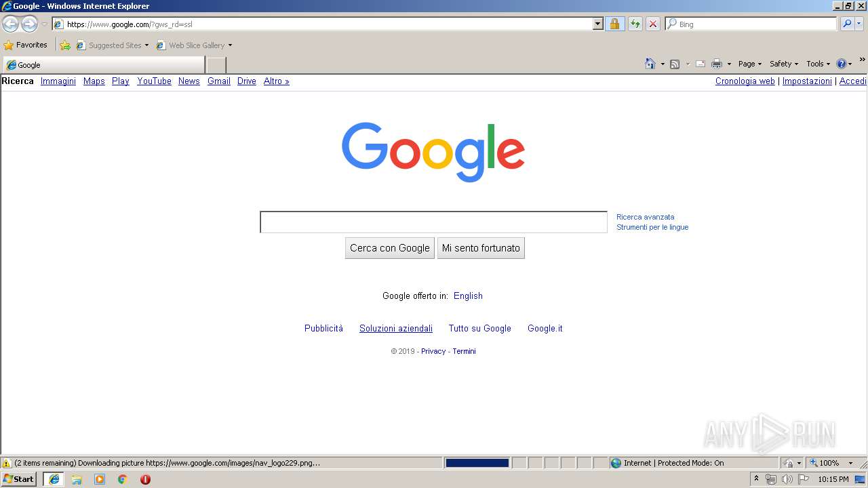Click the English language link
The width and height of the screenshot is (868, 488).
tap(468, 296)
